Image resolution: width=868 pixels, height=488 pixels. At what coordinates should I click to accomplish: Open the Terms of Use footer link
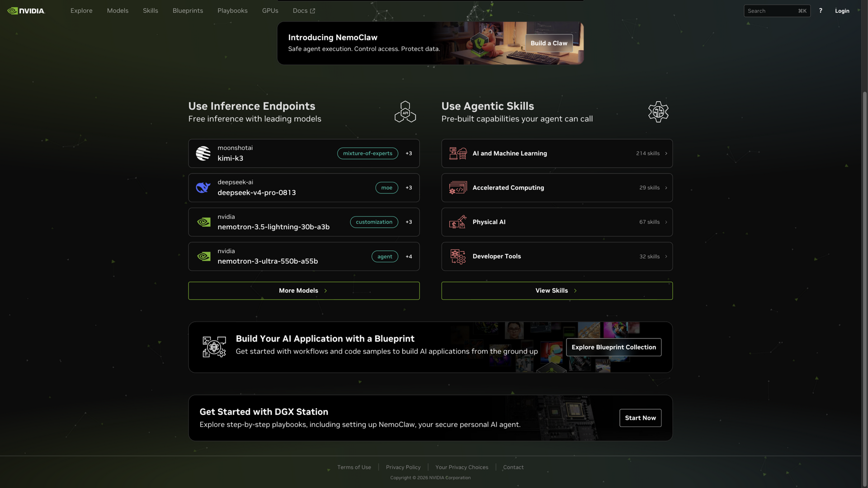tap(354, 467)
